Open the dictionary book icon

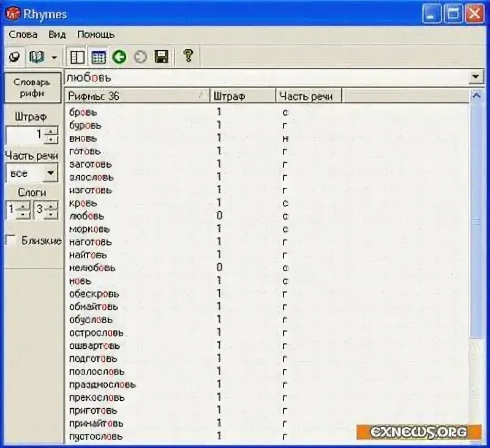[x=37, y=57]
